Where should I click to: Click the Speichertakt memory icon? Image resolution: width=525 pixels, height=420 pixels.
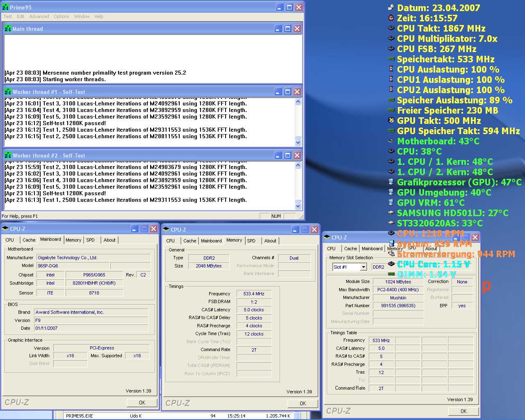(391, 59)
